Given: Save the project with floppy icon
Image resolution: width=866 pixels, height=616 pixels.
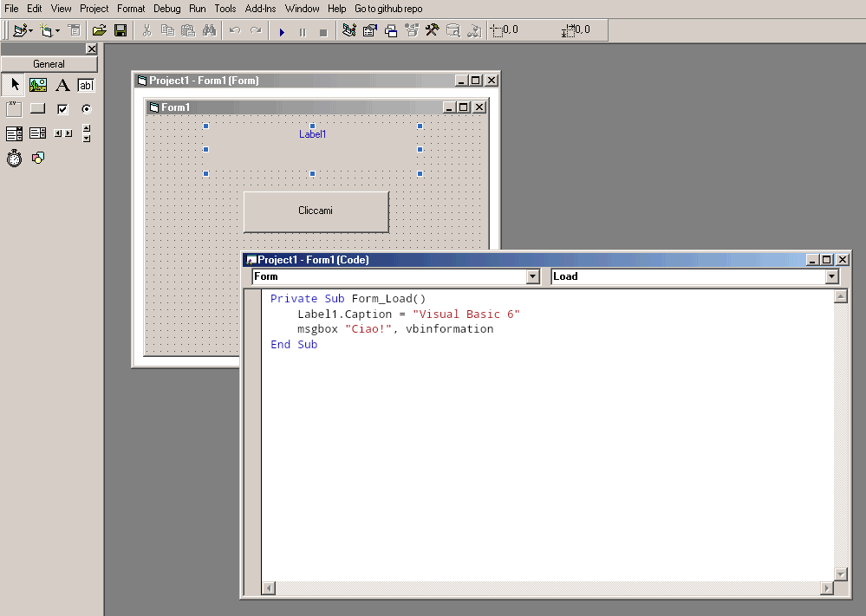Looking at the screenshot, I should [x=120, y=30].
